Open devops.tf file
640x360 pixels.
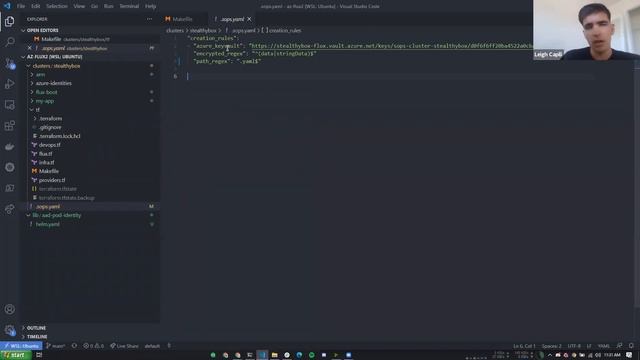coord(49,145)
